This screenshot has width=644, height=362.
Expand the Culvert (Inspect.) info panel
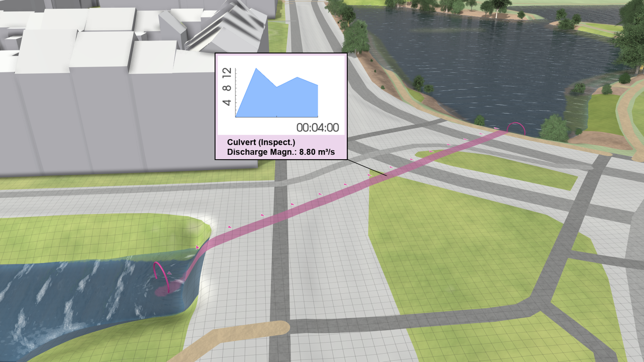pos(282,147)
